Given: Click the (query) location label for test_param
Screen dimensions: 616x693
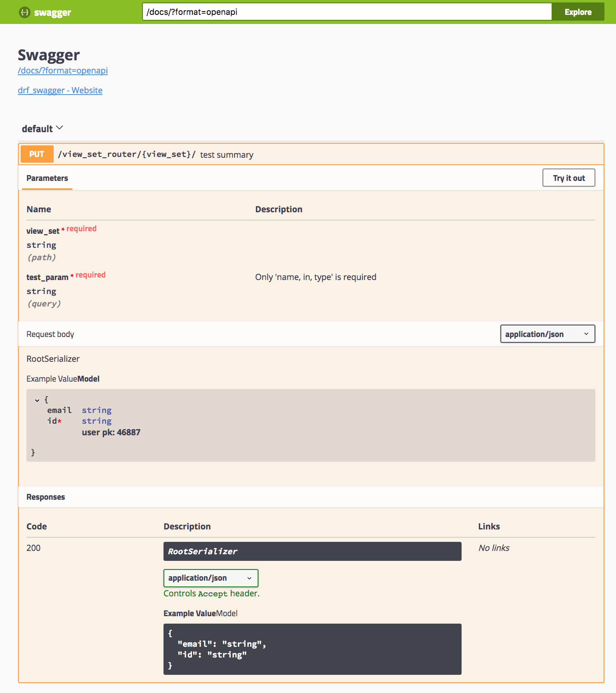Looking at the screenshot, I should 44,304.
